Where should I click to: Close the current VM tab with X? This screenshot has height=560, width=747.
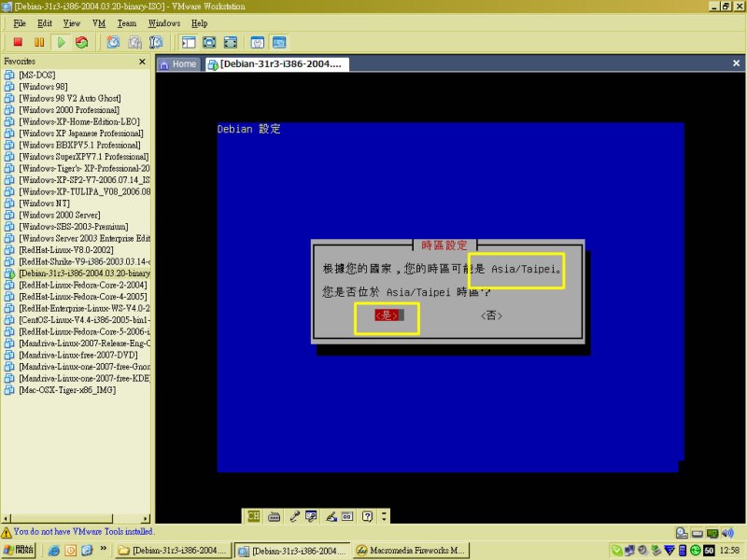[736, 63]
